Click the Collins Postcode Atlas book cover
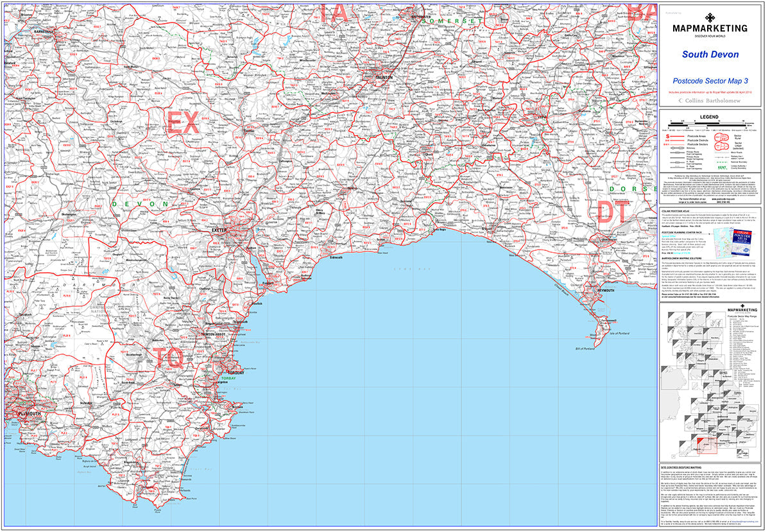 [741, 243]
